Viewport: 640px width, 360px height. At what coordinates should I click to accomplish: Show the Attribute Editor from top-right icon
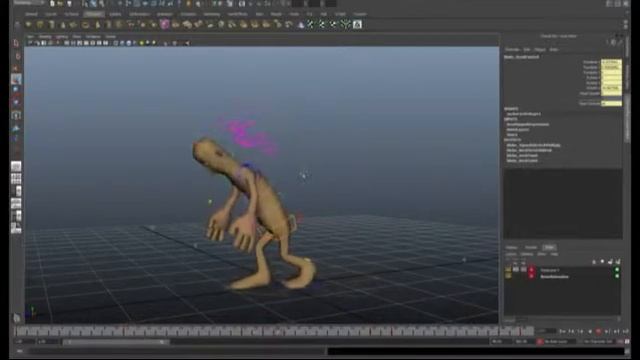pos(609,4)
